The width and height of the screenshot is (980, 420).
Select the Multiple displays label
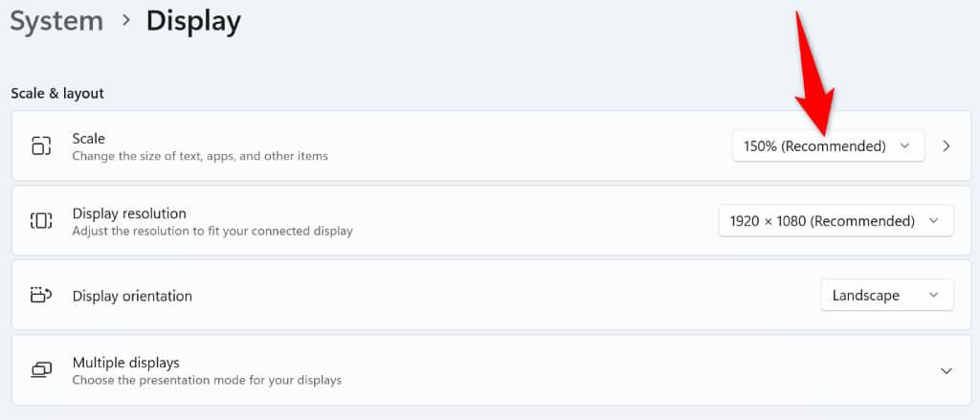point(126,363)
